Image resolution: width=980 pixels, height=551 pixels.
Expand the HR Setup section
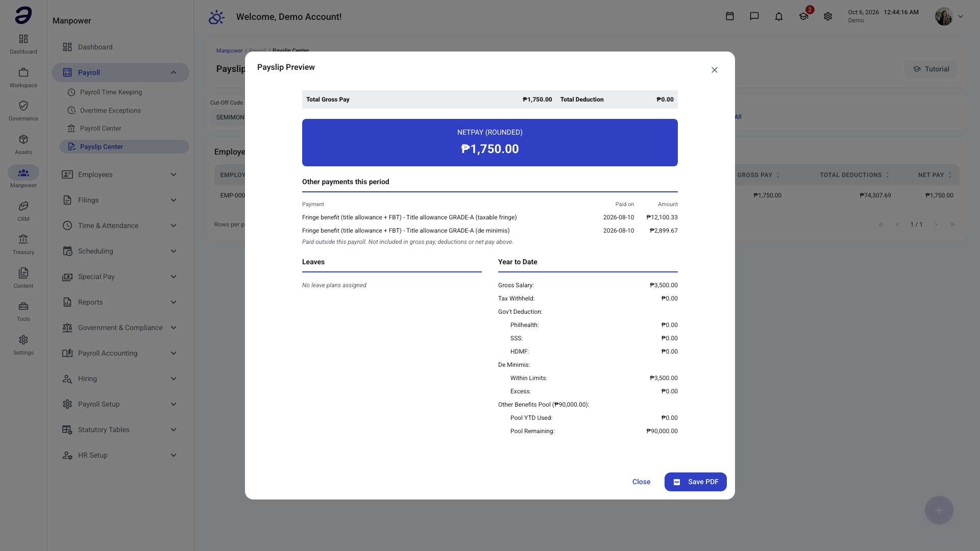point(120,455)
